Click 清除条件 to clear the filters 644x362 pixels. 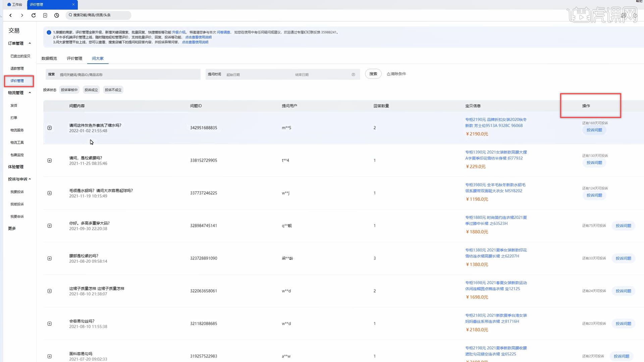(x=396, y=74)
